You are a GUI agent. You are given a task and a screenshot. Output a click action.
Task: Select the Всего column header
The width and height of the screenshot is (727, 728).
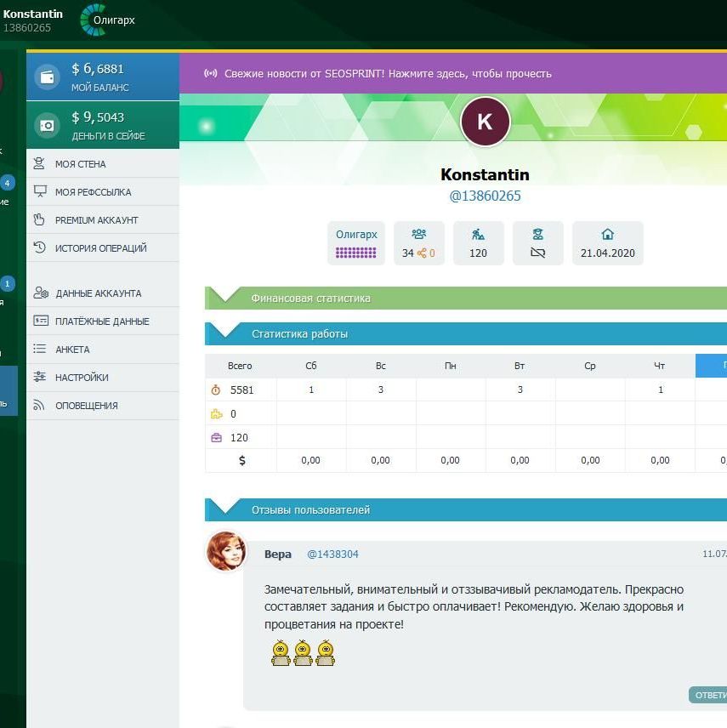pos(241,366)
